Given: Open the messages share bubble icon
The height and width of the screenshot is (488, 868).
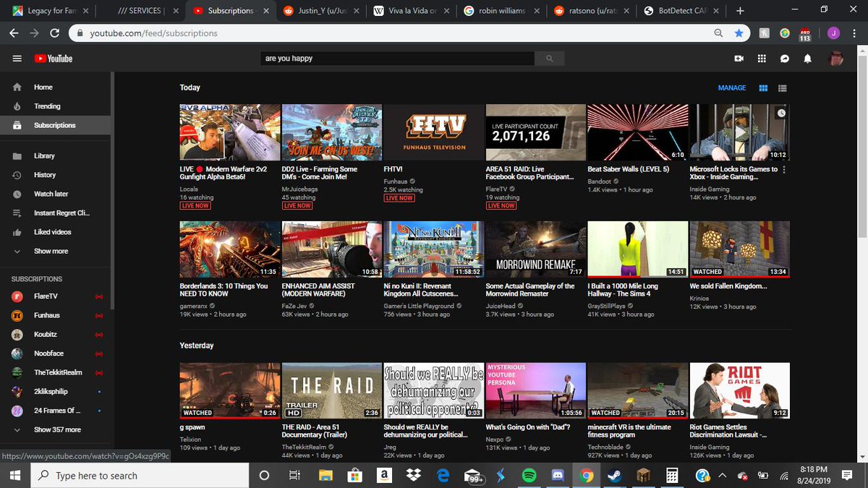Looking at the screenshot, I should [785, 59].
